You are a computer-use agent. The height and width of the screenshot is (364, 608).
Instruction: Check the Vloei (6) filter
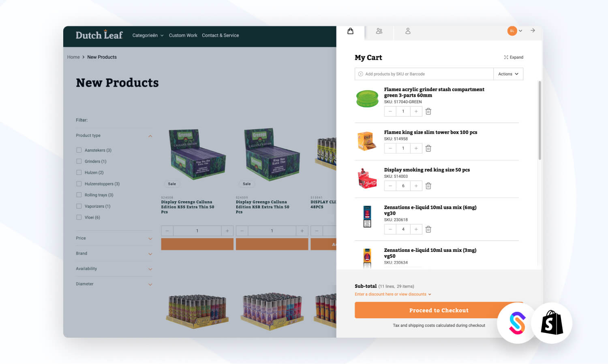point(79,217)
